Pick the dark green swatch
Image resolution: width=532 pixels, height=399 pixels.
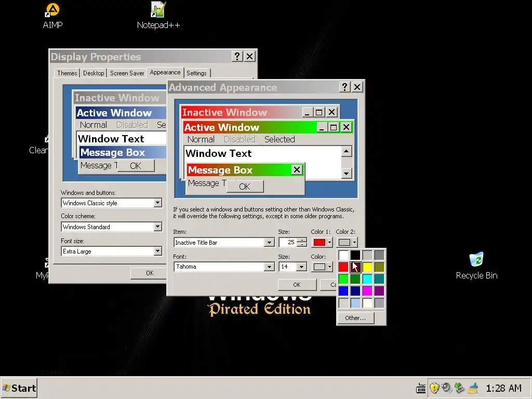pyautogui.click(x=355, y=279)
